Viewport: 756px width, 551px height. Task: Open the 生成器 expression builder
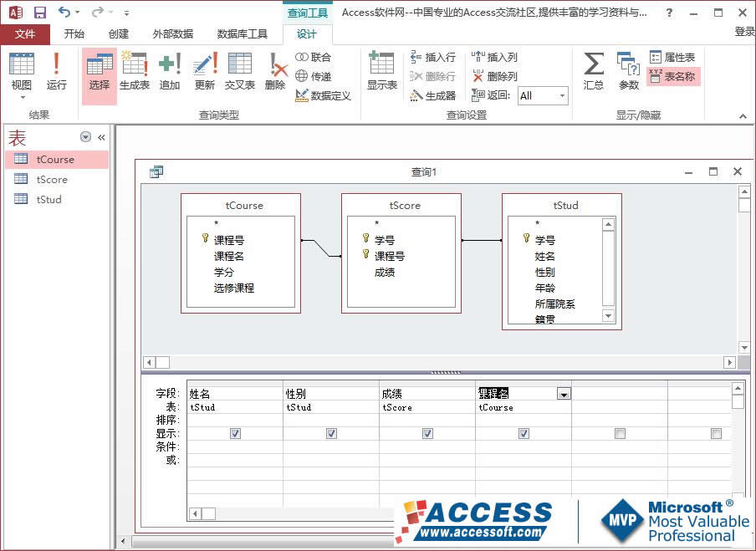pos(433,95)
